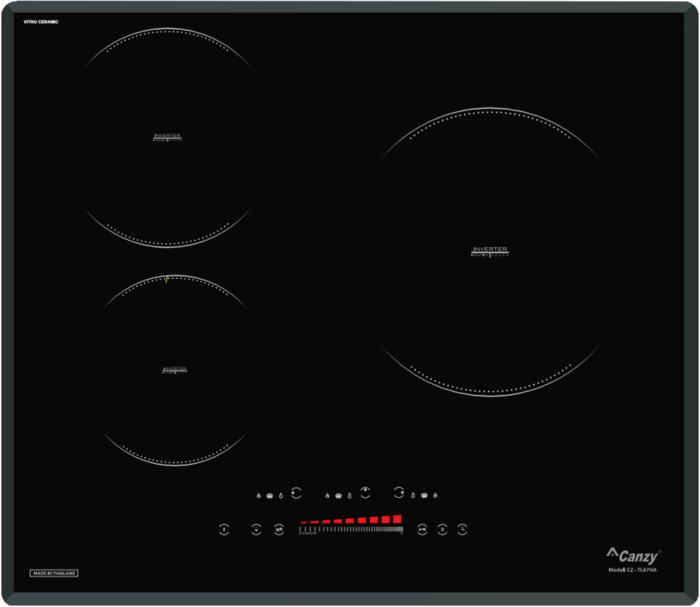Tap the key-shaped child lock icon
Image resolution: width=700 pixels, height=607 pixels.
click(422, 529)
